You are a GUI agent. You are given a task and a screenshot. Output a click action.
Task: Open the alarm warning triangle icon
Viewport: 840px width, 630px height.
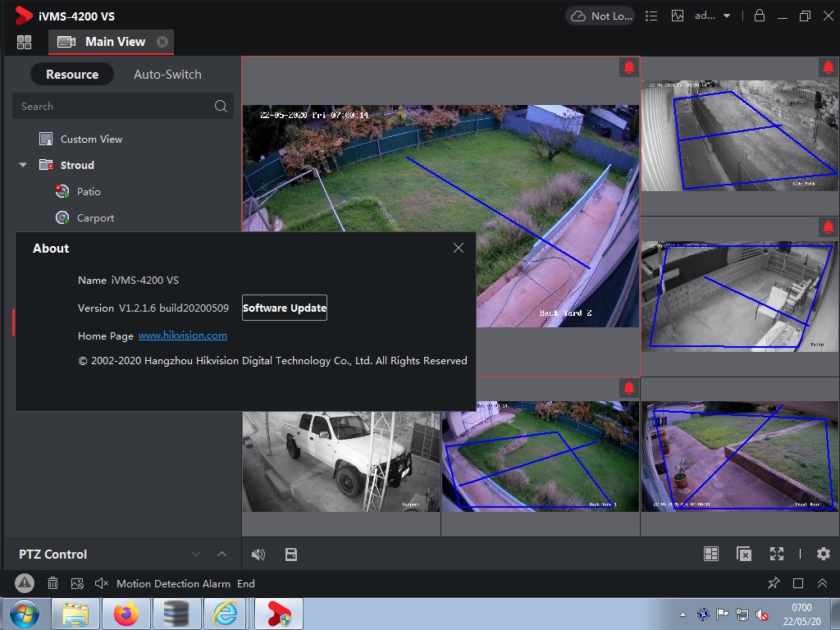[25, 583]
